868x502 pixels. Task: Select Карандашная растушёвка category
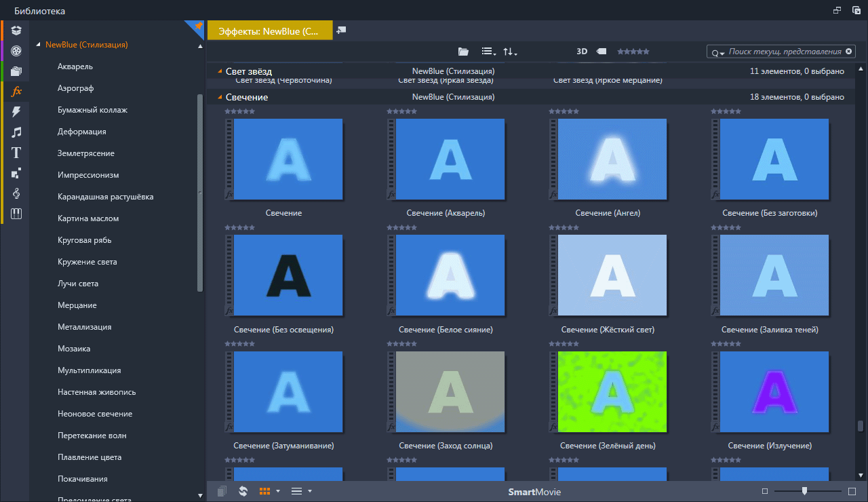pyautogui.click(x=105, y=197)
